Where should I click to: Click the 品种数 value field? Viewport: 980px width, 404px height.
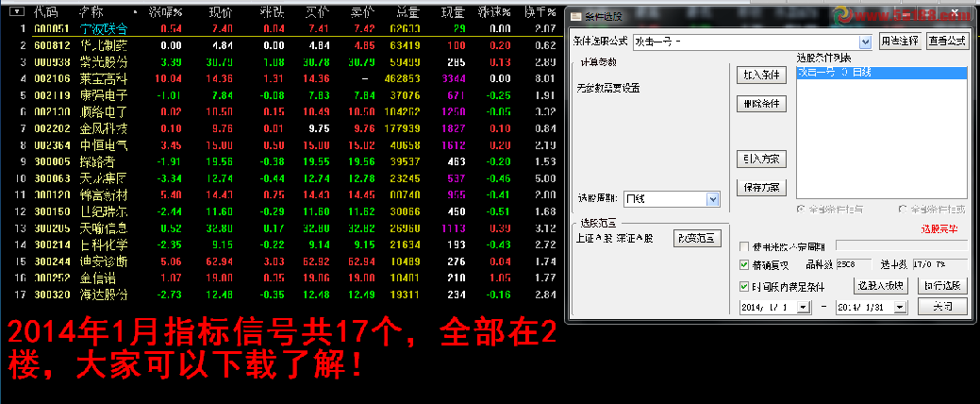coord(854,264)
